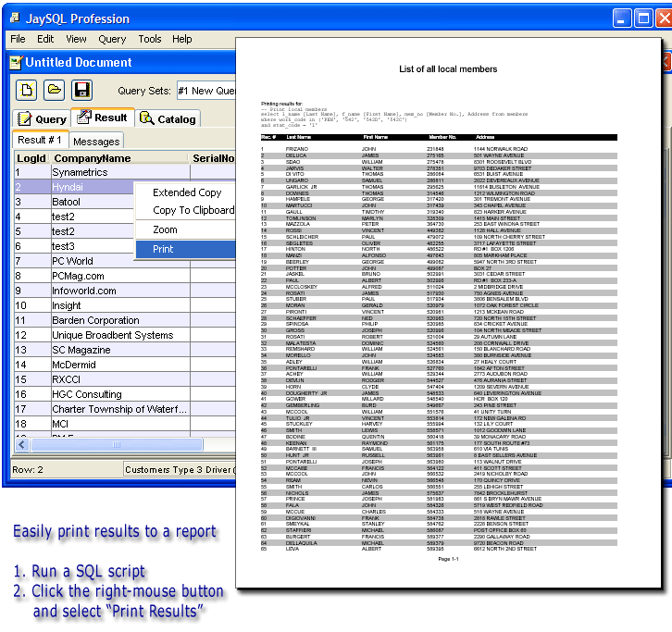Select the Barden Corporation row
Viewport: 672px width, 632px height.
(x=125, y=320)
